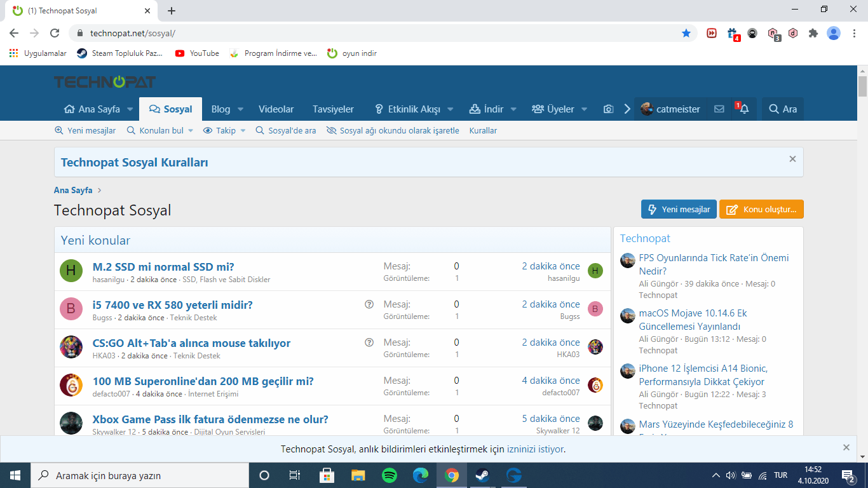Expand the Üyeler dropdown arrow
This screenshot has width=868, height=488.
click(585, 109)
